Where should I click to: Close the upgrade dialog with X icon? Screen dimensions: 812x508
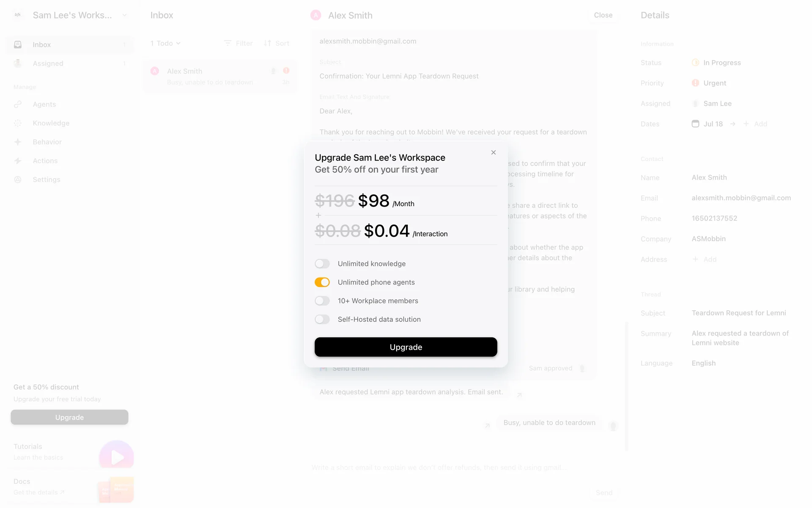click(x=493, y=152)
